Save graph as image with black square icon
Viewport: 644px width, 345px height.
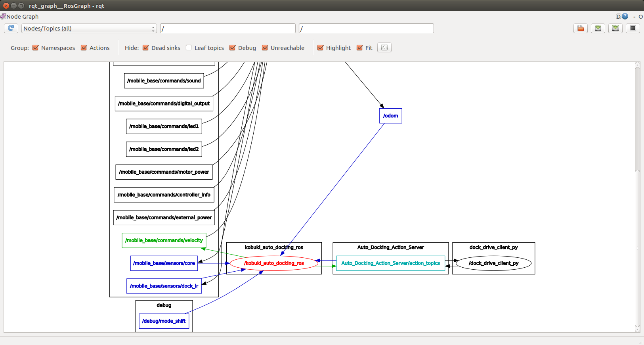633,28
